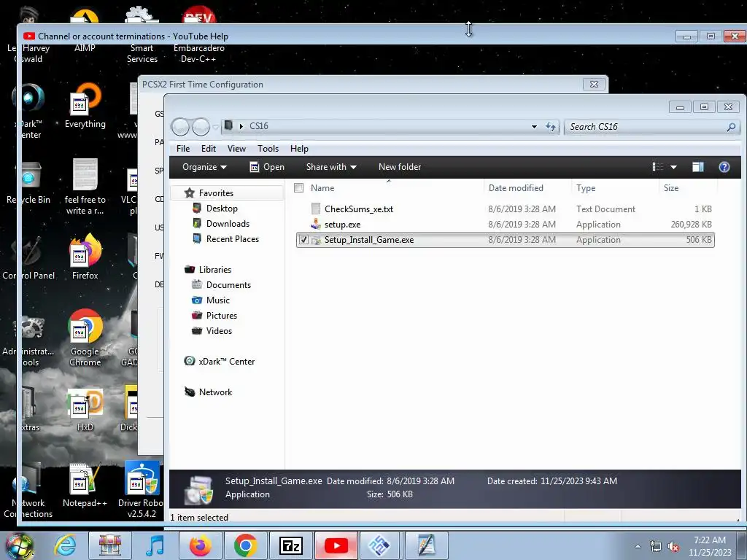Screen dimensions: 747x560
Task: Open the address bar history dropdown
Action: click(534, 127)
